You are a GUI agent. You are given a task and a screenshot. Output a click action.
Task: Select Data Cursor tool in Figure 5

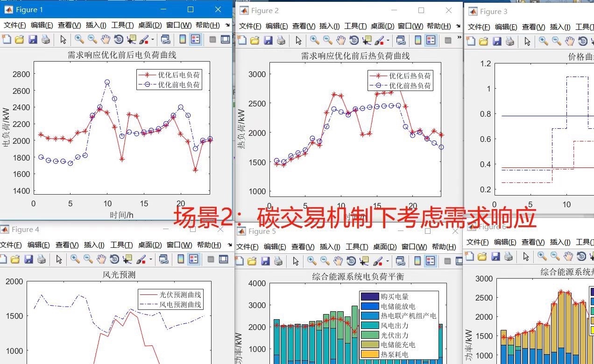[364, 260]
